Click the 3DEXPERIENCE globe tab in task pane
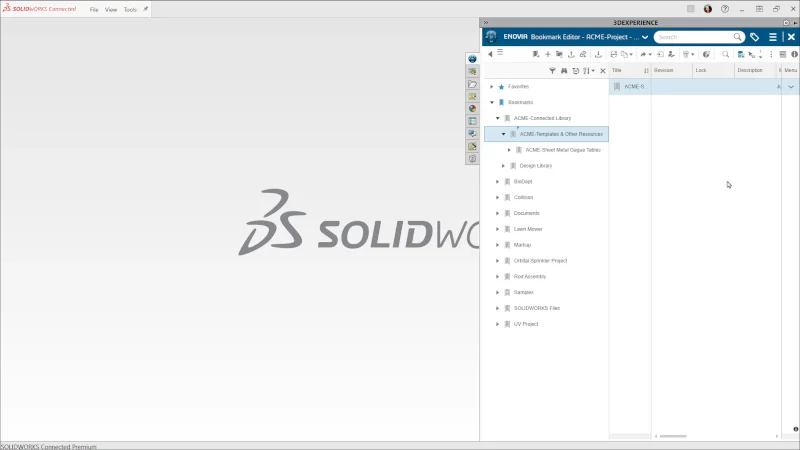The width and height of the screenshot is (800, 450). click(472, 59)
